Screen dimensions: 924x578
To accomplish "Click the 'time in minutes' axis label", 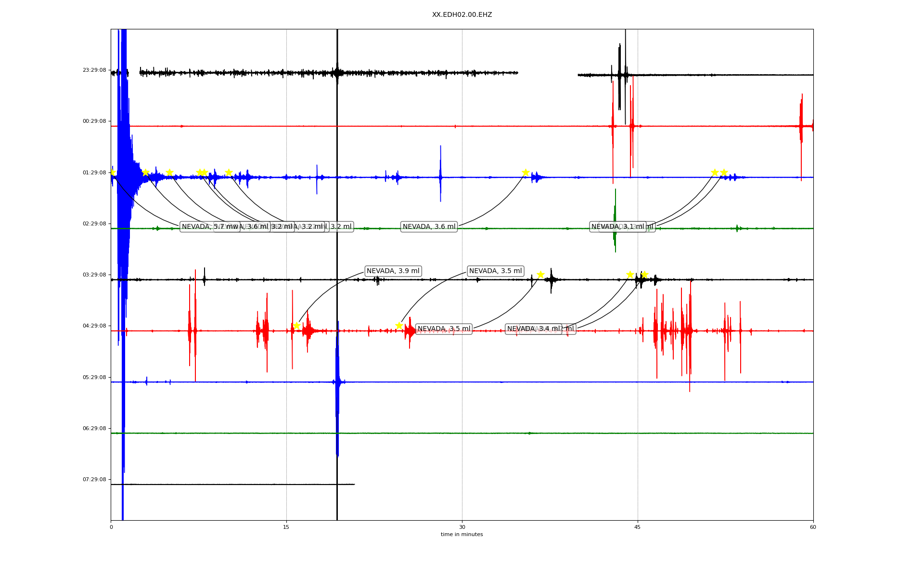I will [x=462, y=534].
